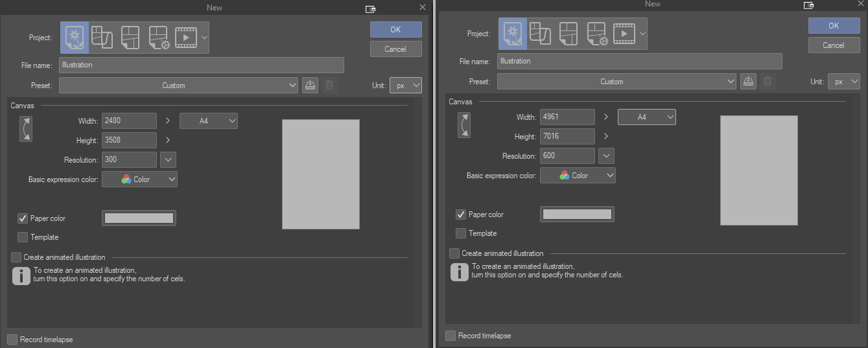
Task: Select Illustration project type in left dialog
Action: coord(75,38)
